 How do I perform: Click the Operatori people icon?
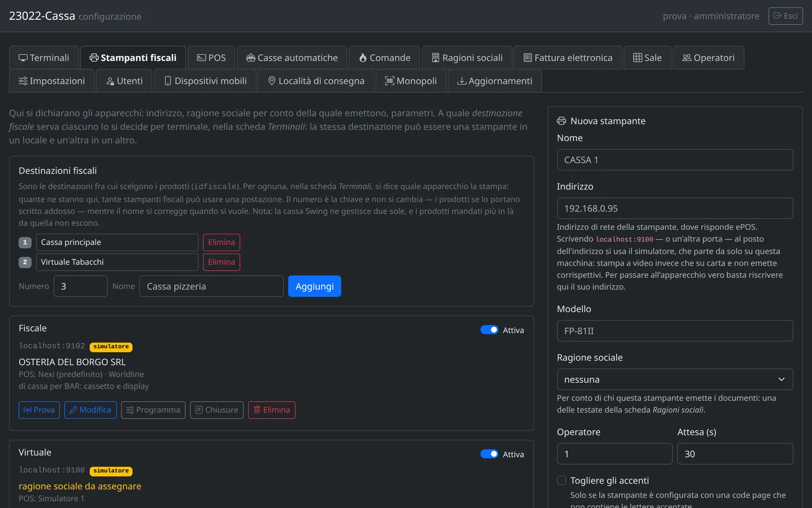tap(687, 58)
